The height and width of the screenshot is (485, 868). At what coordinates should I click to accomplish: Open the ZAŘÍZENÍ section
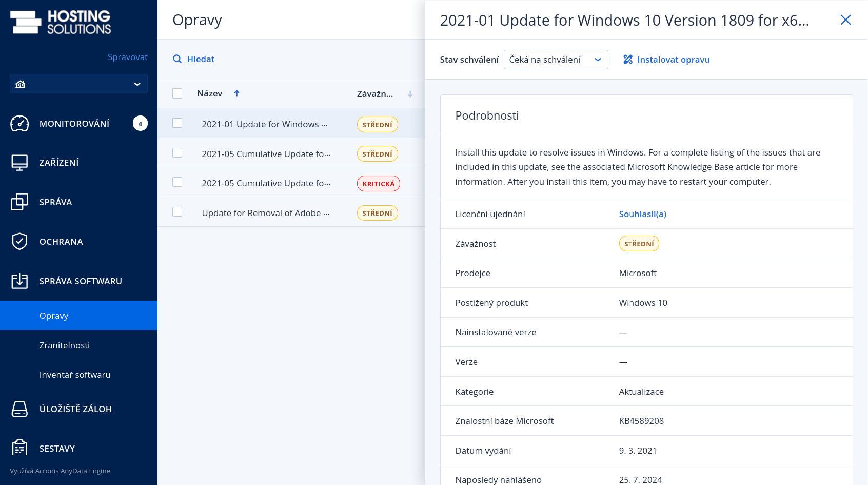click(78, 163)
